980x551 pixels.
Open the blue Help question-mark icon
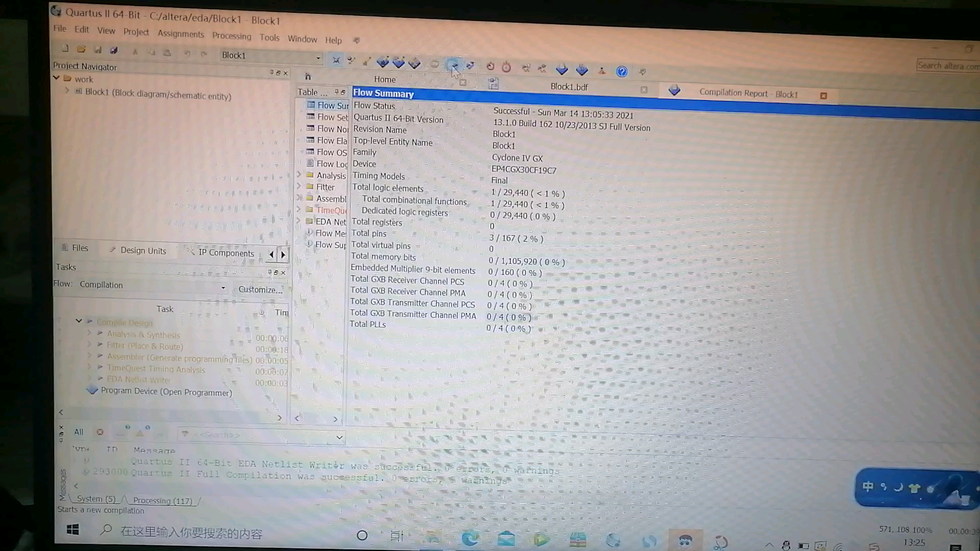622,71
